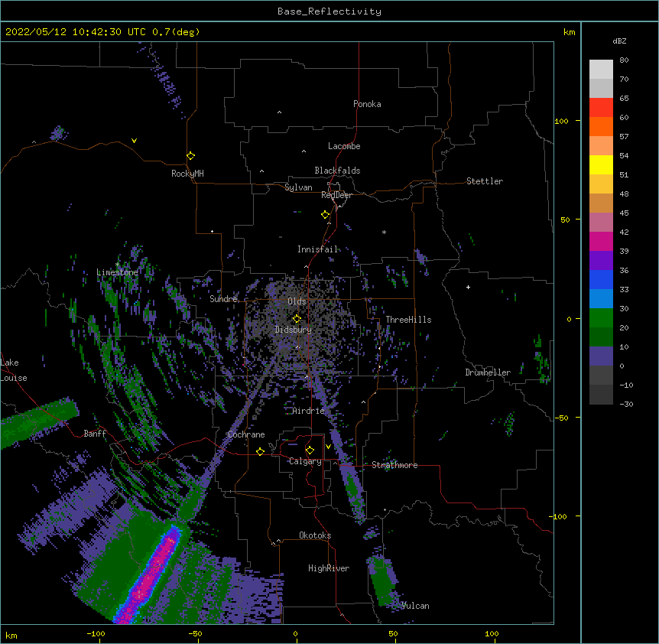Click the Sylvan label
The image size is (659, 644).
298,187
